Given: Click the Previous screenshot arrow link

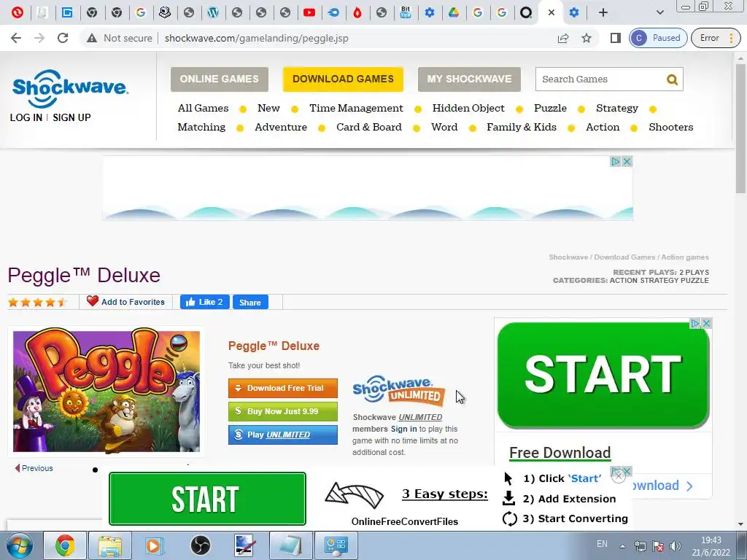Looking at the screenshot, I should (x=34, y=468).
